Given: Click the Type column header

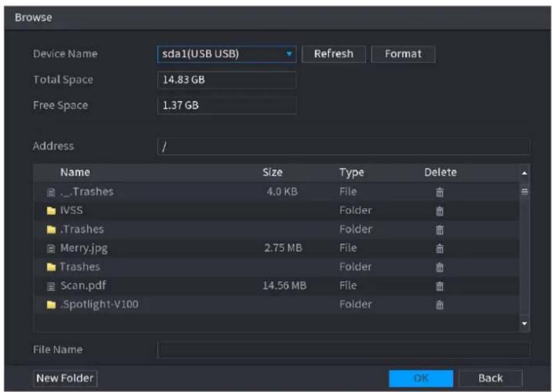Looking at the screenshot, I should pyautogui.click(x=352, y=173).
